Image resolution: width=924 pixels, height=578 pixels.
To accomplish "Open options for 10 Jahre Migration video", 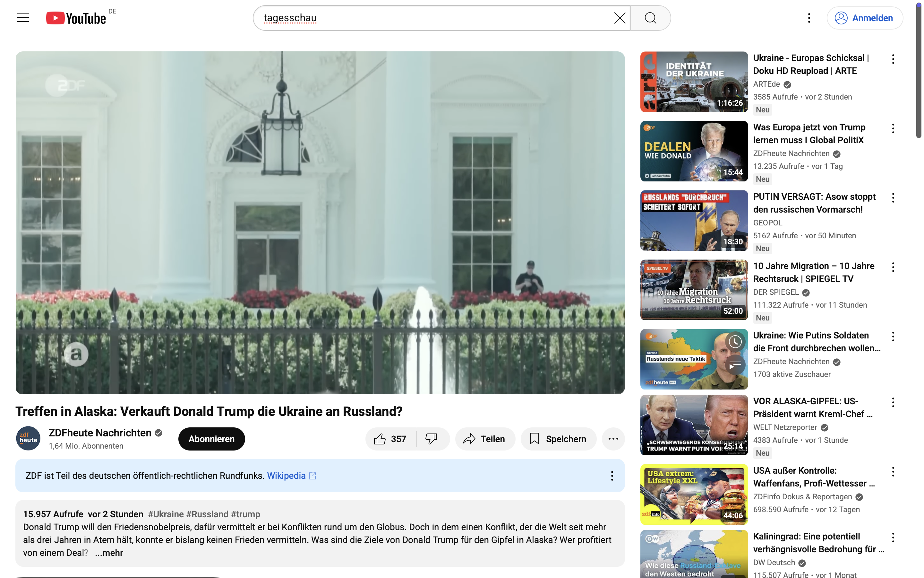I will [893, 267].
